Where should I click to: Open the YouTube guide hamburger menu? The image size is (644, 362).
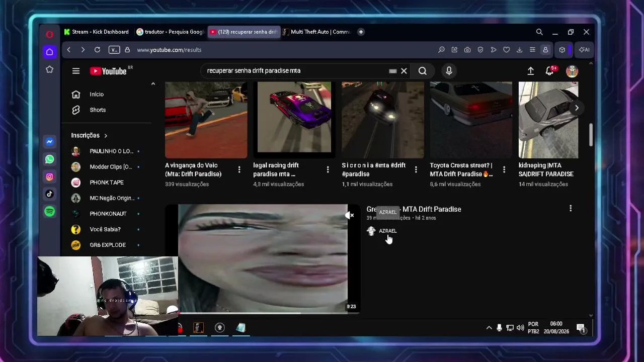tap(76, 71)
